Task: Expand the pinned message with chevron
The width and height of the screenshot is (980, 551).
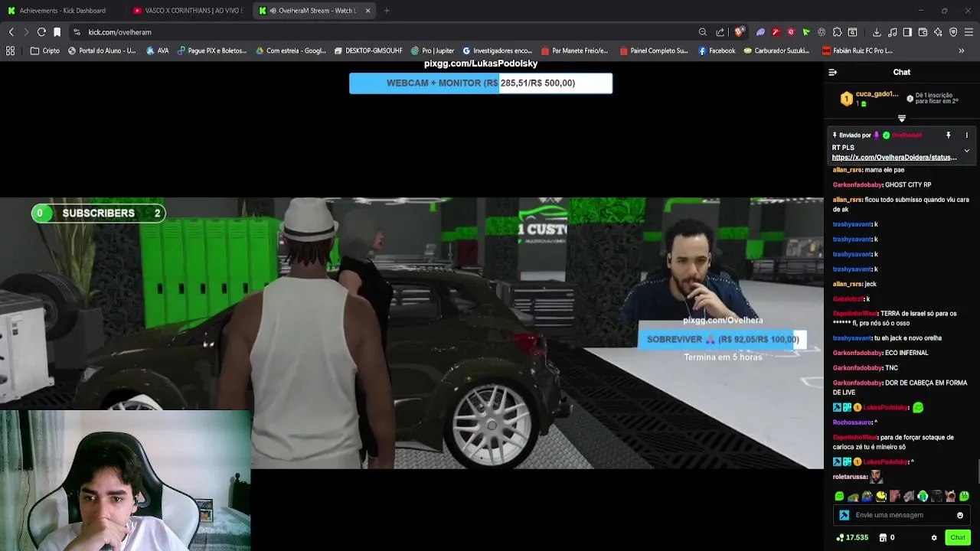Action: 966,151
